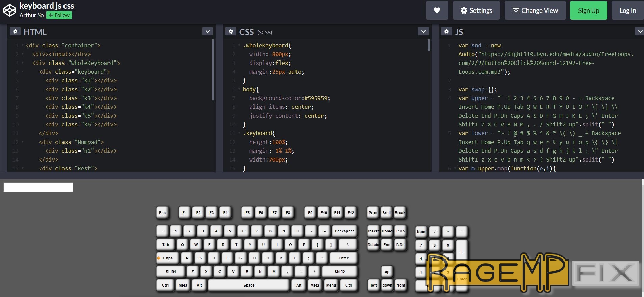Click the up arrow key
Image resolution: width=644 pixels, height=297 pixels.
pos(387,272)
